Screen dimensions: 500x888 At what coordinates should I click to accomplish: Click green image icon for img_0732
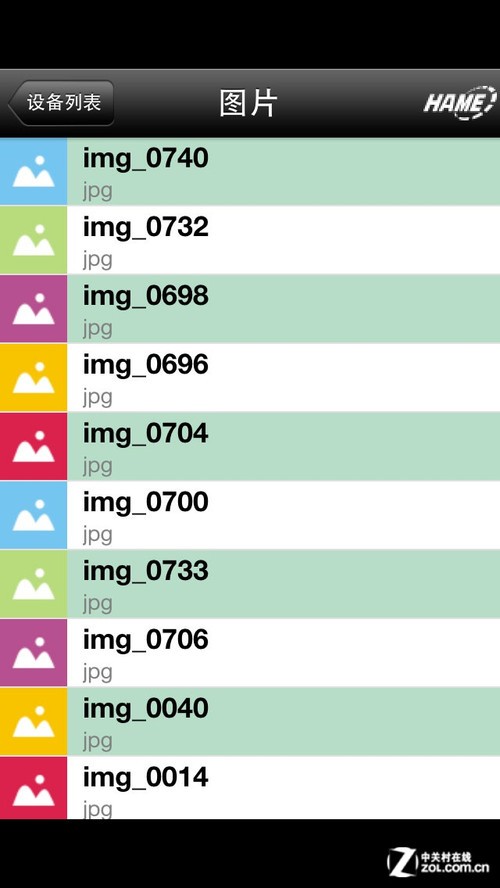tap(33, 240)
